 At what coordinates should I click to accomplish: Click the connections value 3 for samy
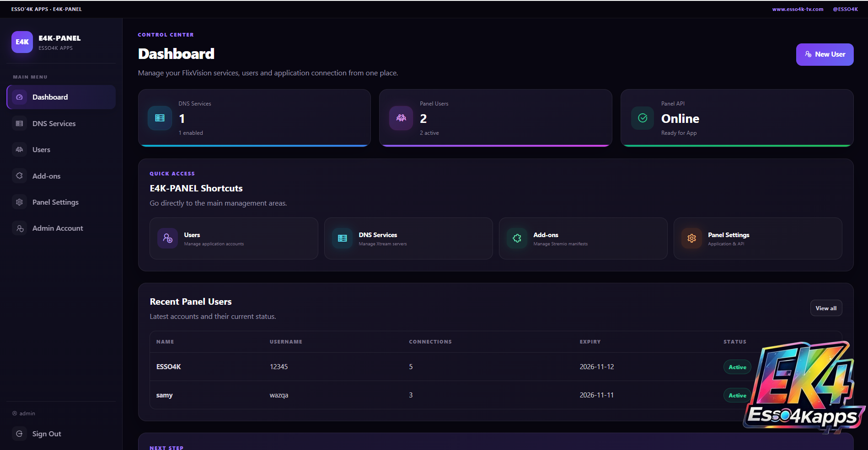[411, 395]
